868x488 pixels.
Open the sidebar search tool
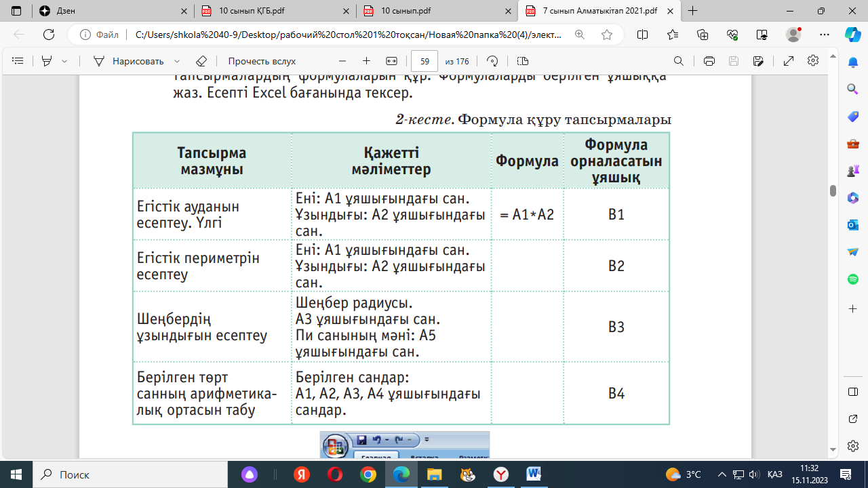[x=853, y=89]
